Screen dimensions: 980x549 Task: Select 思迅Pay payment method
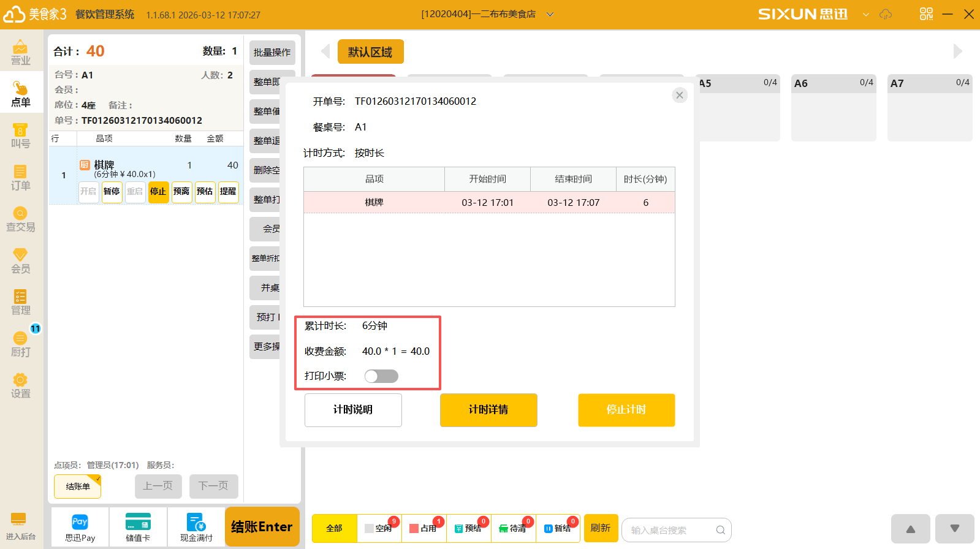[80, 527]
